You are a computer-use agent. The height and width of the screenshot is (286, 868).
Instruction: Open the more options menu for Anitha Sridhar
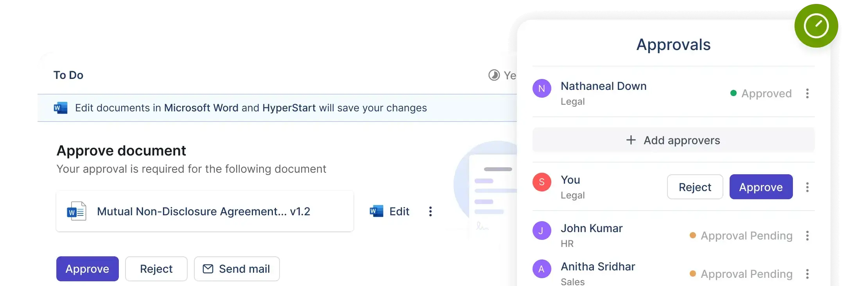(x=807, y=274)
